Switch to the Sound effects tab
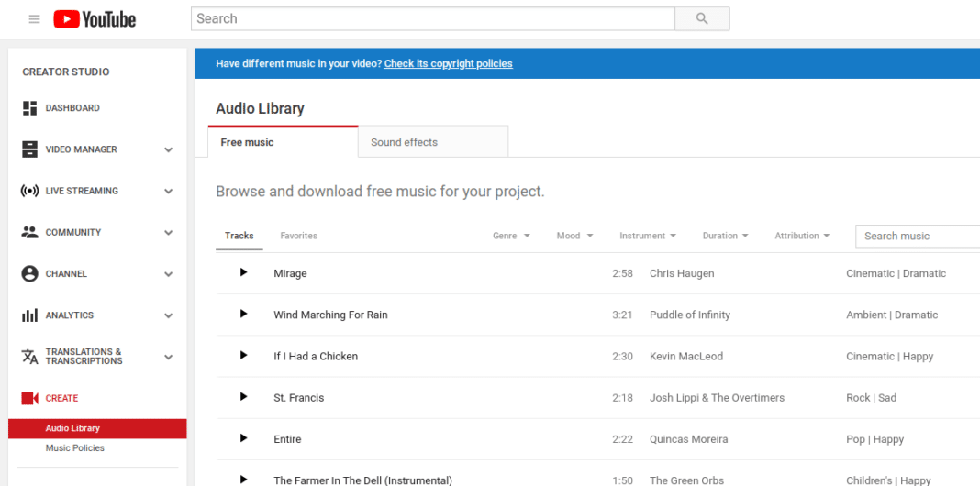This screenshot has height=486, width=980. (x=433, y=142)
